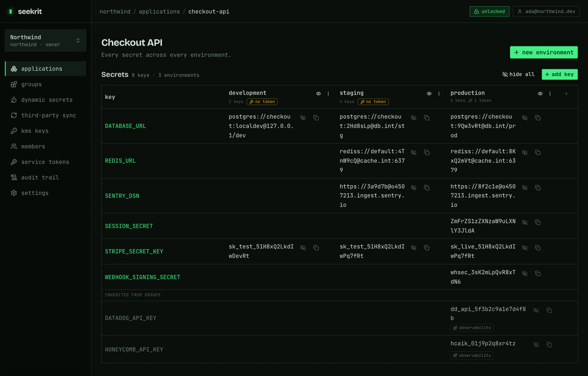Copy development STRIPE_SECRET_KEY value
Screen dimensions: 588x376
coord(316,248)
